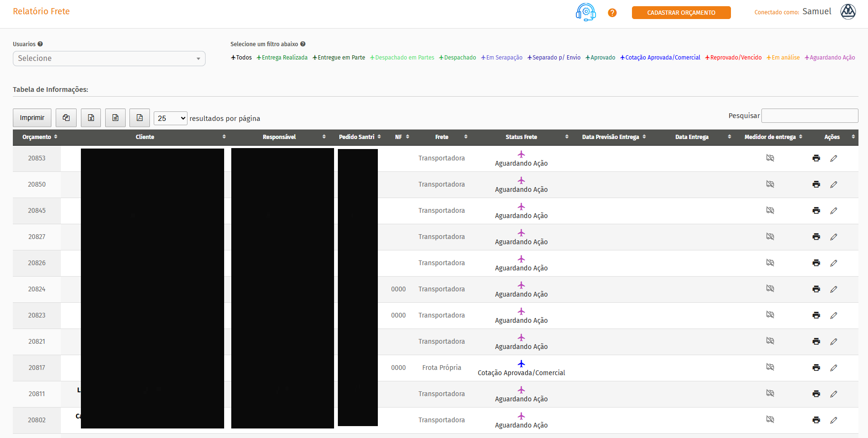This screenshot has height=438, width=868.
Task: Open the Usuarios Selecione dropdown
Action: point(109,59)
